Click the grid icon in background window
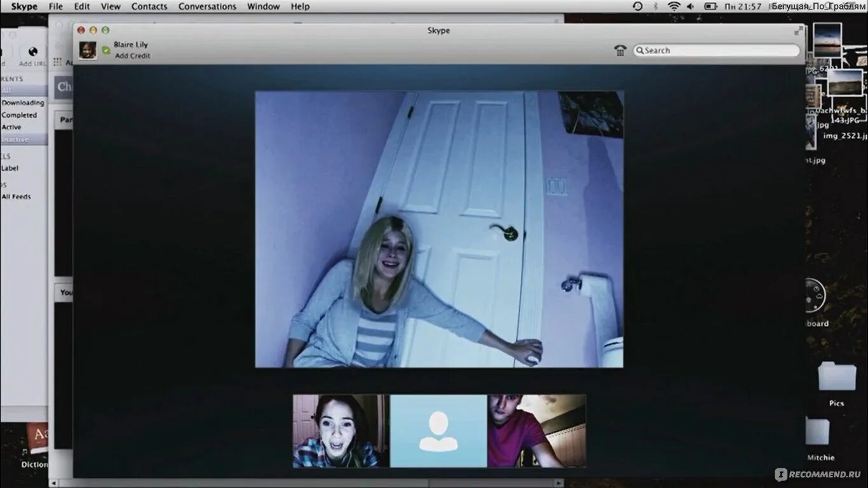Viewport: 868px width, 488px height. pyautogui.click(x=58, y=62)
